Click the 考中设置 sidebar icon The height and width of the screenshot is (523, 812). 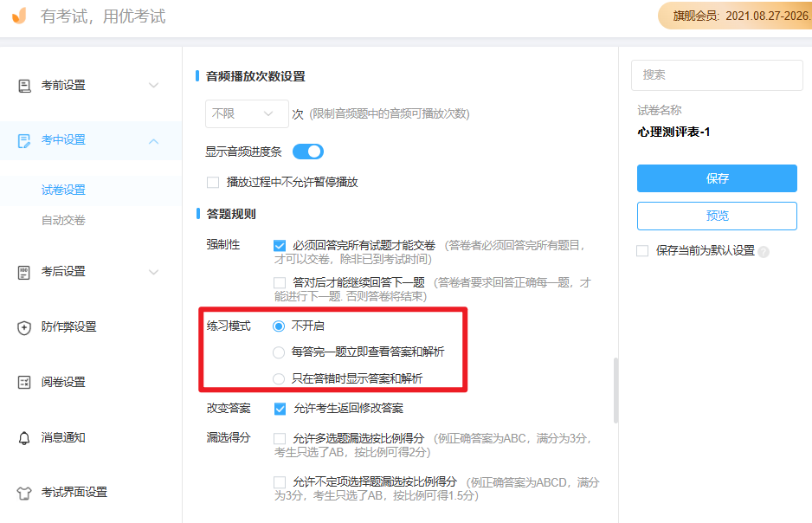click(24, 140)
